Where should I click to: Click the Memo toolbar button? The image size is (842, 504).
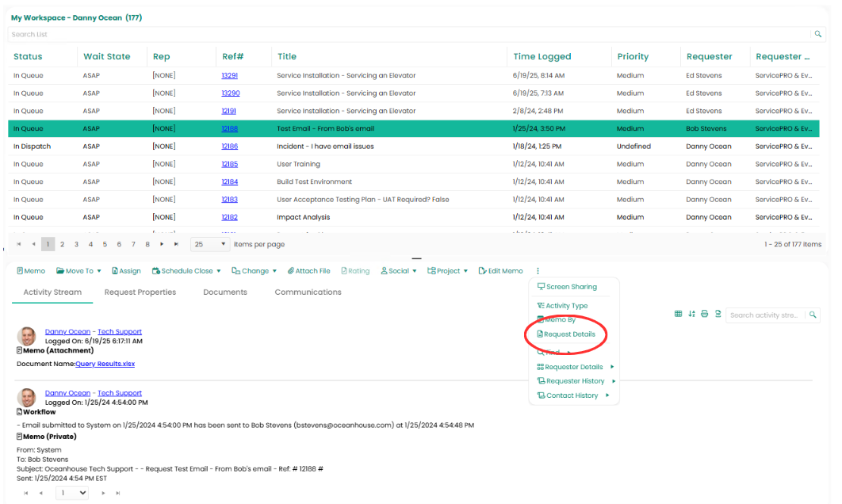click(31, 271)
